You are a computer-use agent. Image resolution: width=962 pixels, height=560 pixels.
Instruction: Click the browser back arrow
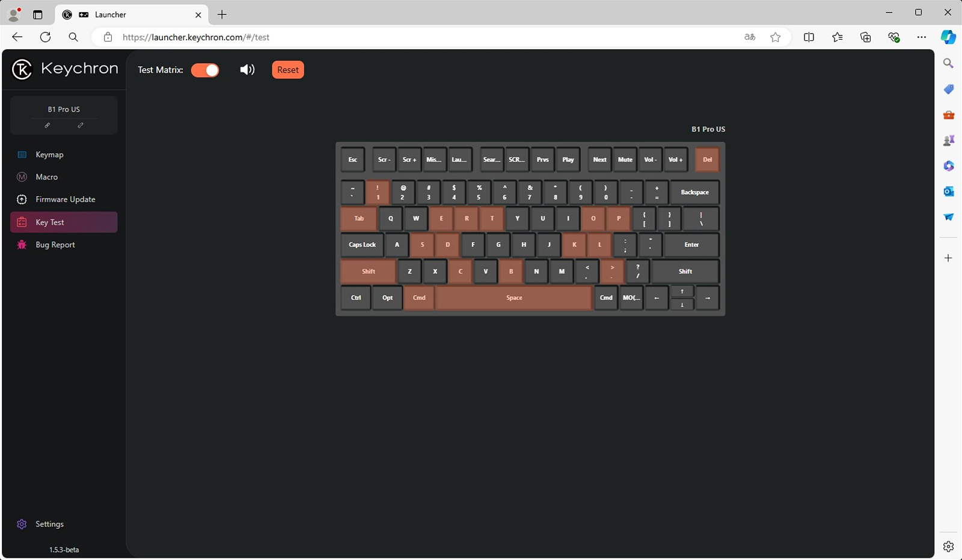17,37
